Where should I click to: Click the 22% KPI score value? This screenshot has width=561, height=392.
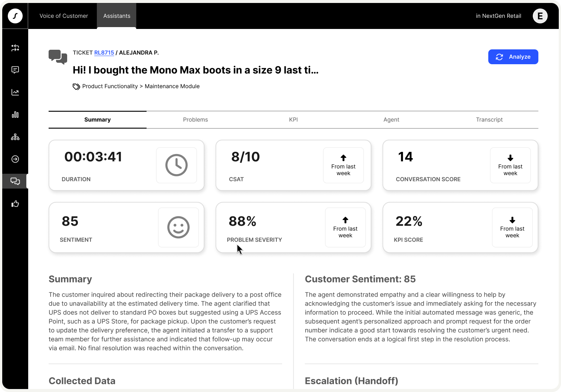(409, 221)
